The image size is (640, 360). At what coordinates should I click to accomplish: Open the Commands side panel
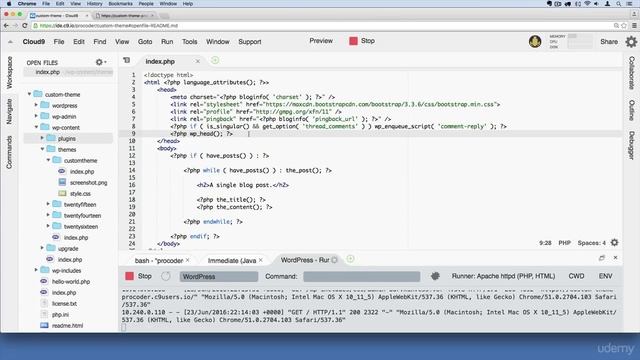pos(9,152)
